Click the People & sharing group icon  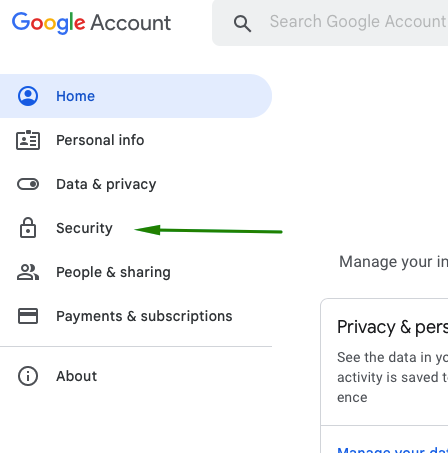tap(28, 272)
